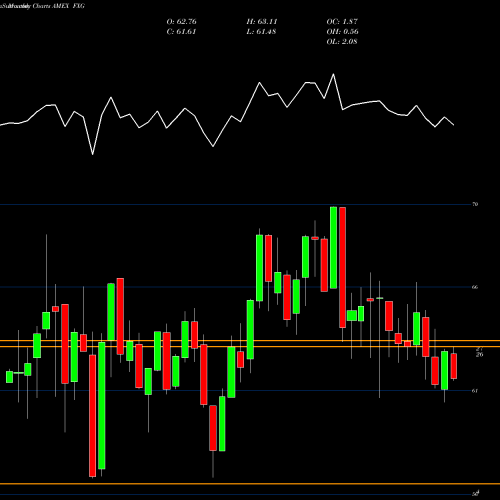Click the 61 price axis label
Viewport: 500px width, 500px height.
point(475,391)
